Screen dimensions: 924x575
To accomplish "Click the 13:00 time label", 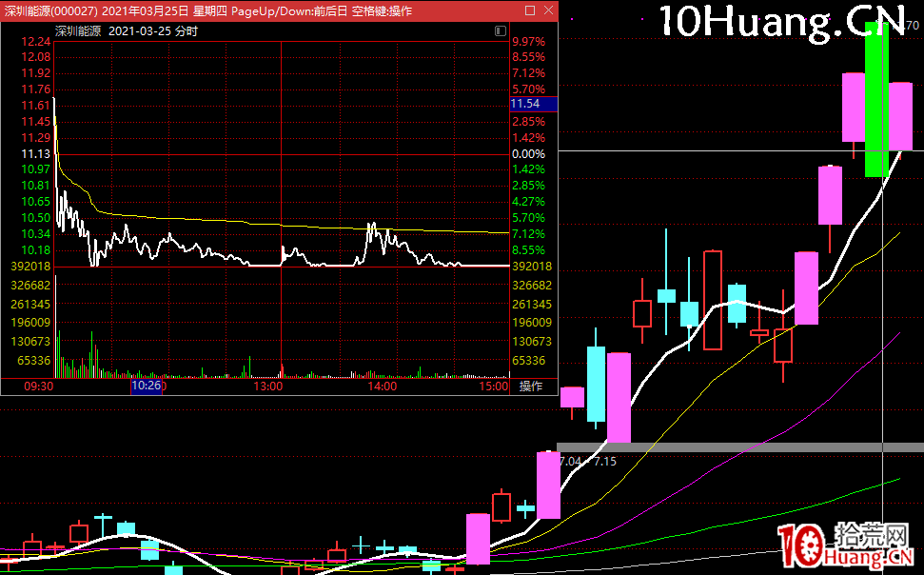I will (268, 387).
